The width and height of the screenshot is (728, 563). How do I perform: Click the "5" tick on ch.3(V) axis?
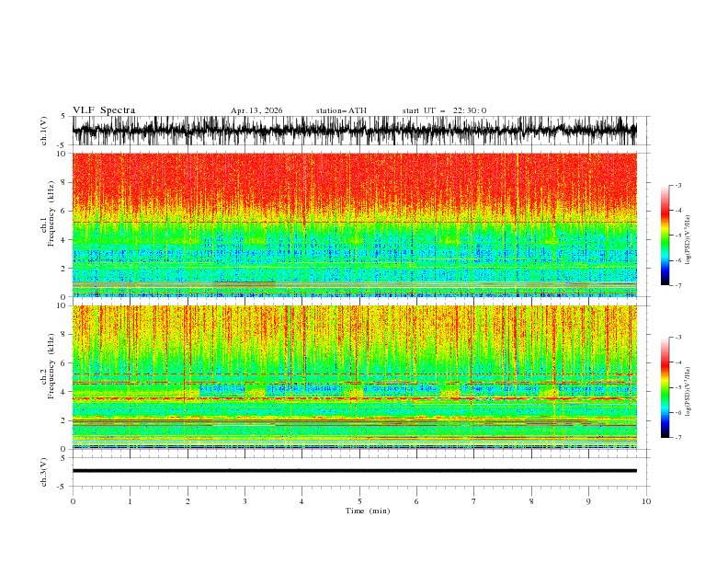(63, 457)
